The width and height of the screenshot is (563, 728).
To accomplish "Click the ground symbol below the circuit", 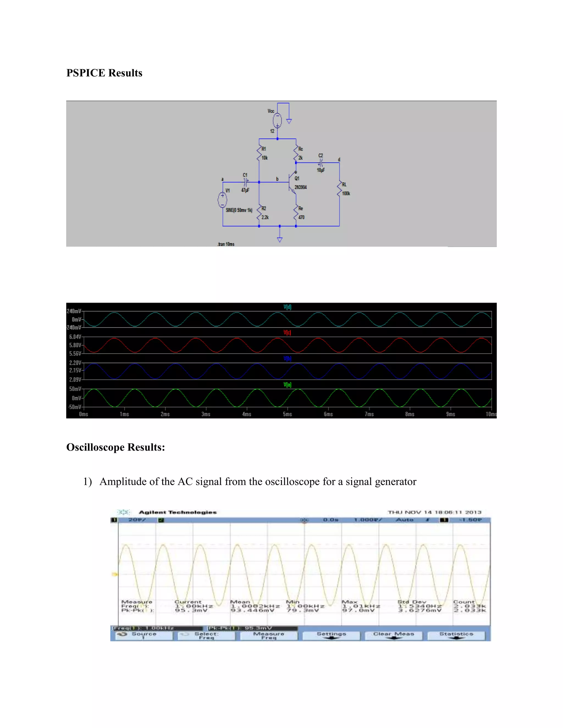I will [x=280, y=240].
